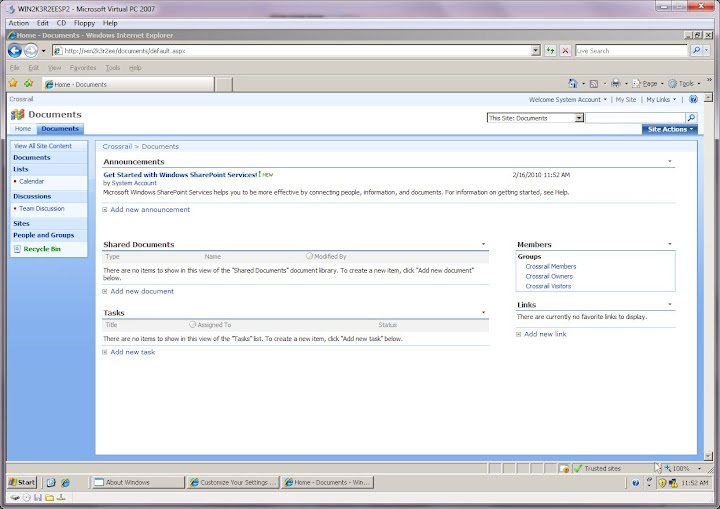
Task: Open the Site Actions menu
Action: pyautogui.click(x=669, y=130)
